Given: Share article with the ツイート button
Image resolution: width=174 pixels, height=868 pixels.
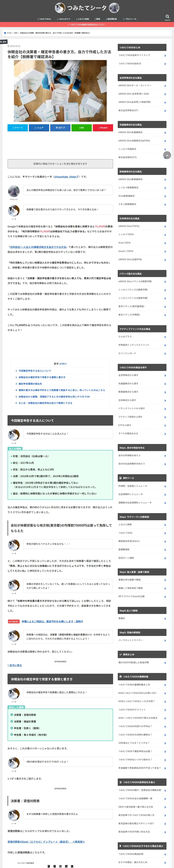Looking at the screenshot, I should coord(18,128).
